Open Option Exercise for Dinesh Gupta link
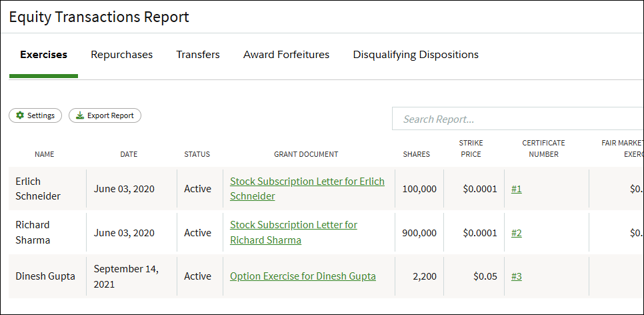 303,276
